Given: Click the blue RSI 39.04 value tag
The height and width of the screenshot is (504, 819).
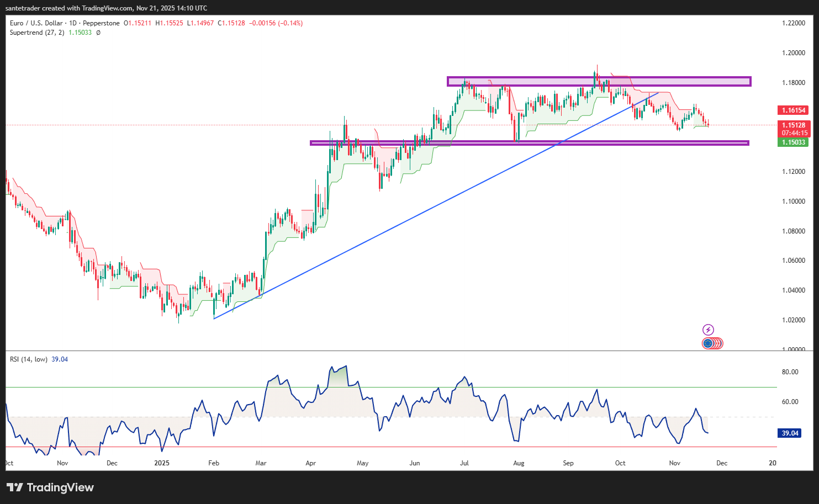Looking at the screenshot, I should click(790, 433).
